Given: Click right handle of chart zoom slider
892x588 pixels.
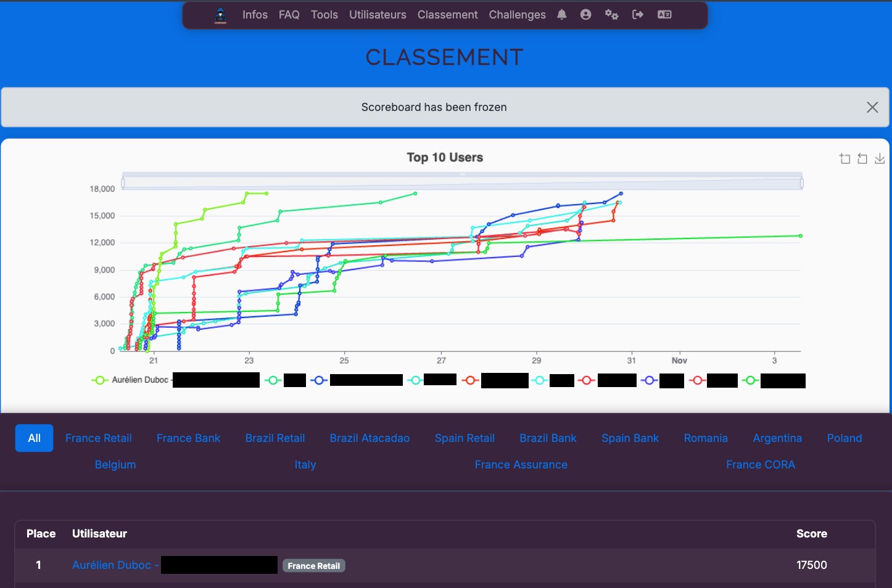Looking at the screenshot, I should pos(801,183).
